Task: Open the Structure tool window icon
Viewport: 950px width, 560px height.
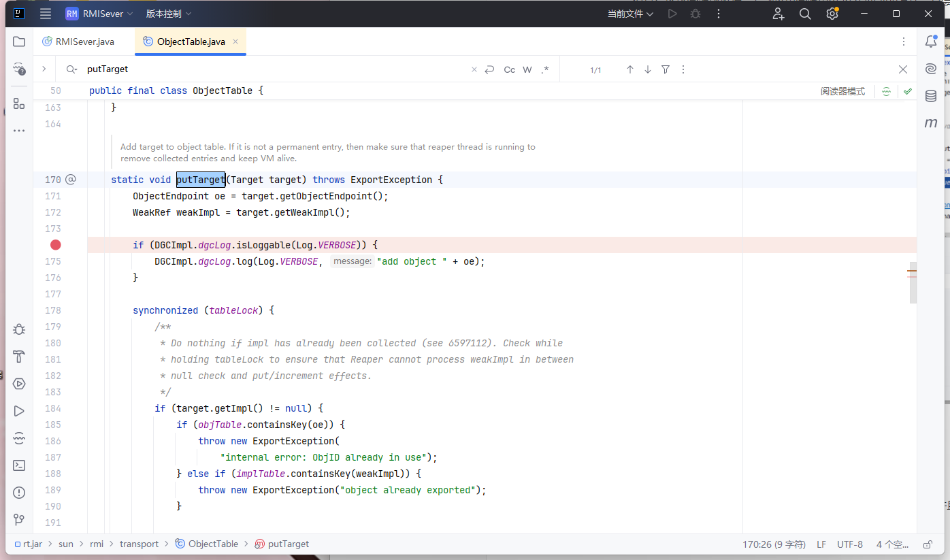Action: [x=19, y=103]
